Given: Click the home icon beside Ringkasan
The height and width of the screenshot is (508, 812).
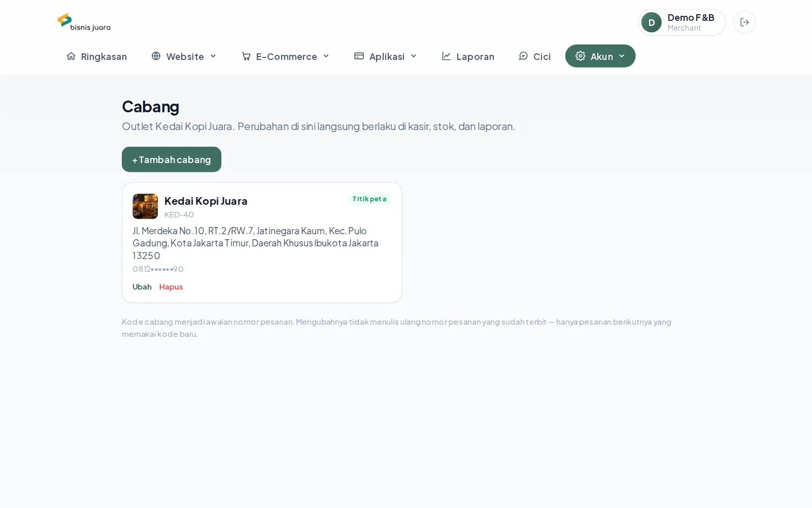Looking at the screenshot, I should (x=71, y=56).
